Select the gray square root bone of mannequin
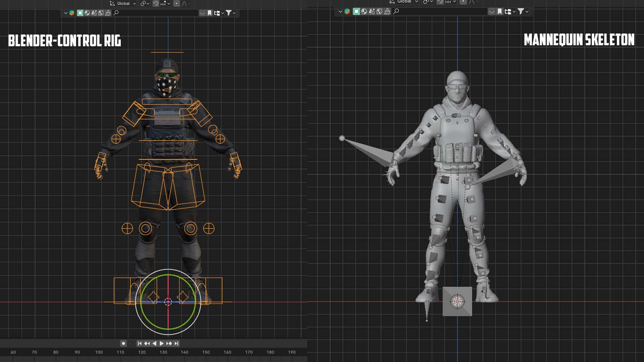The height and width of the screenshot is (362, 644). pyautogui.click(x=457, y=301)
